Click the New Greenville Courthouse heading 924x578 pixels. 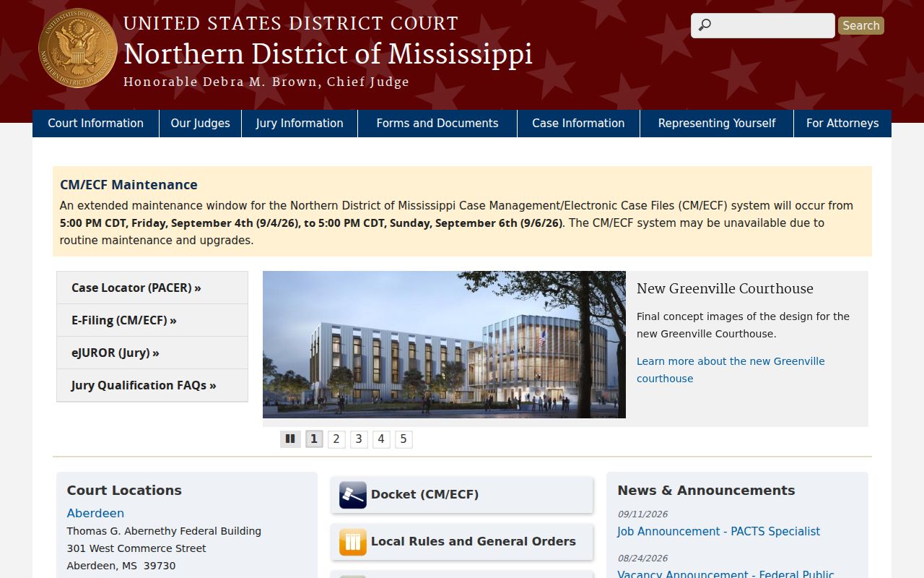pyautogui.click(x=725, y=289)
